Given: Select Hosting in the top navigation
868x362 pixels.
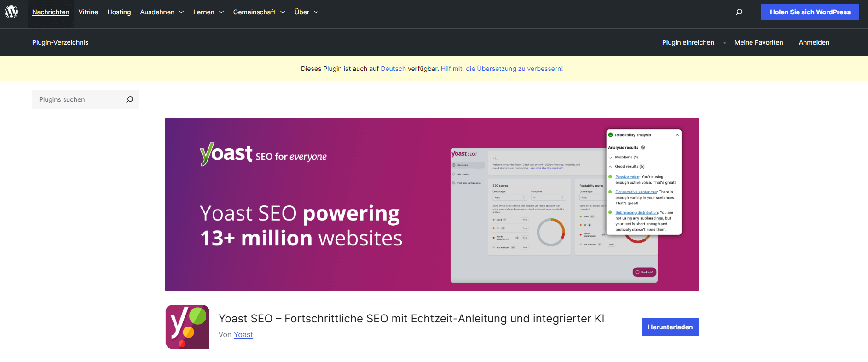Looking at the screenshot, I should point(119,12).
